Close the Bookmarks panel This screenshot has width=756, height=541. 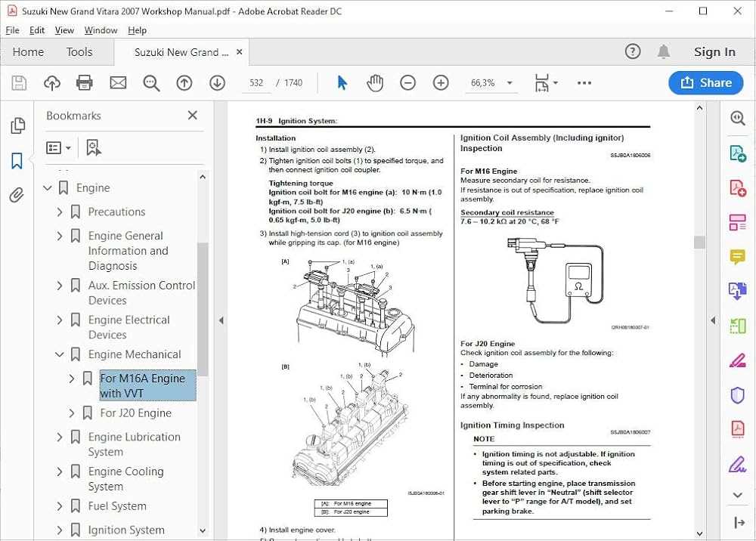(x=192, y=115)
